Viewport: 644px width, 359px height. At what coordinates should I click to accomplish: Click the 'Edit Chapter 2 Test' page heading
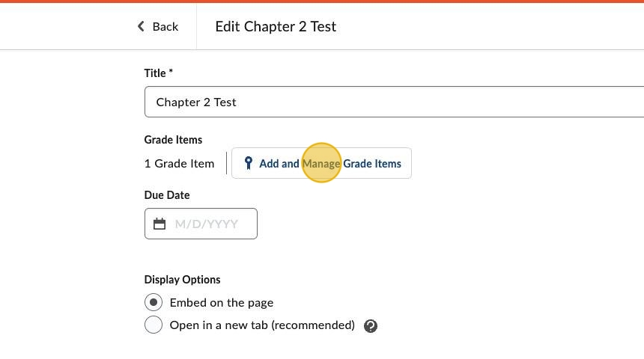(x=276, y=27)
